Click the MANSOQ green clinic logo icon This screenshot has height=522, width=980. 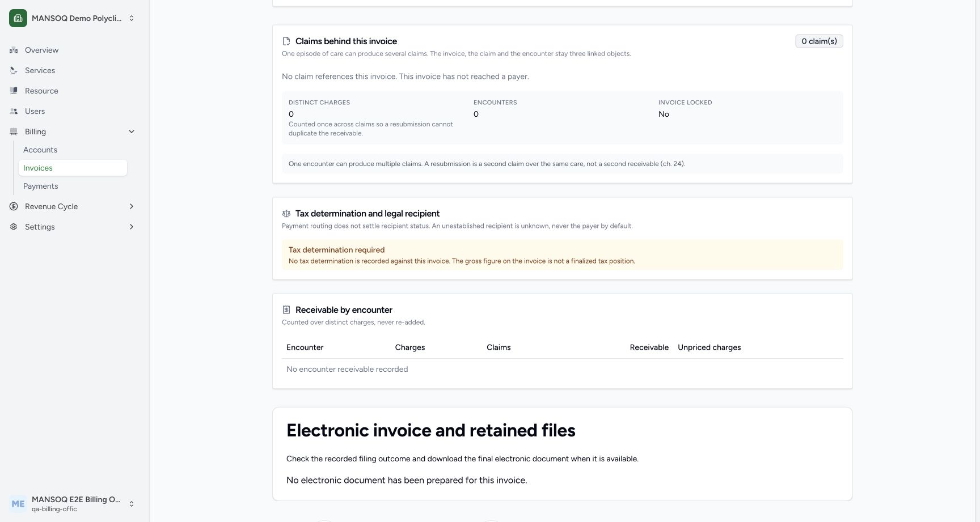pyautogui.click(x=18, y=18)
